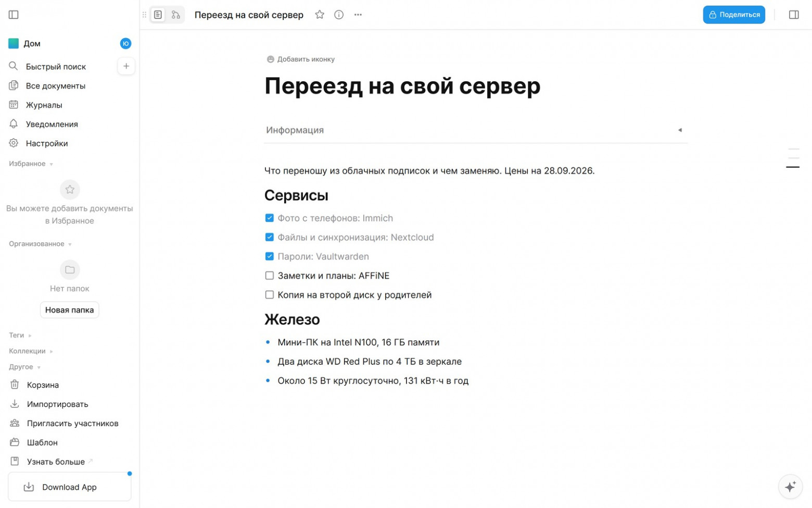Open the AI assistant sparkle button
The width and height of the screenshot is (812, 508).
tap(790, 487)
